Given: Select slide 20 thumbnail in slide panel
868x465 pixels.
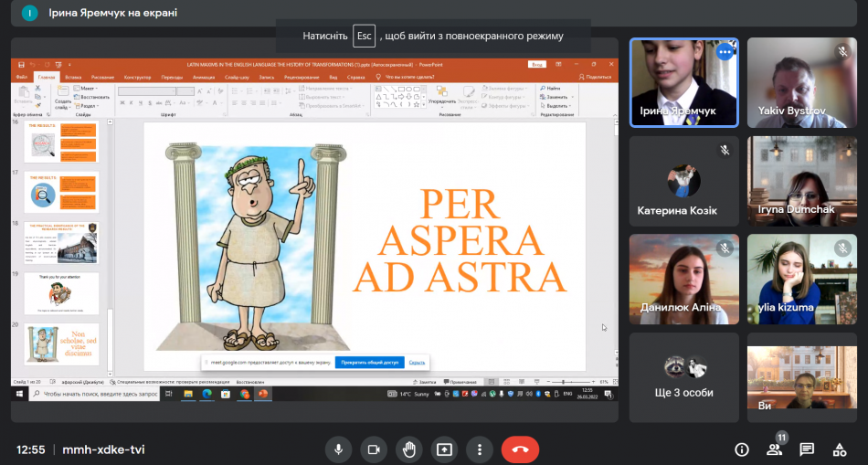Looking at the screenshot, I should pos(62,343).
